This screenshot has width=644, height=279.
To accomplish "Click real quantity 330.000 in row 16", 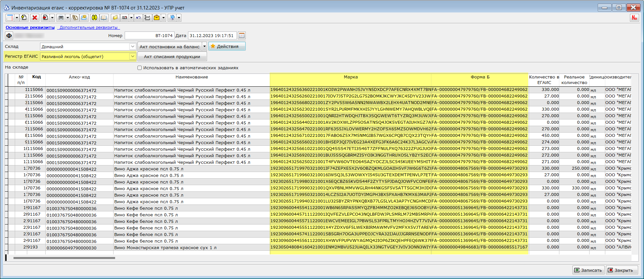I will [x=574, y=188].
